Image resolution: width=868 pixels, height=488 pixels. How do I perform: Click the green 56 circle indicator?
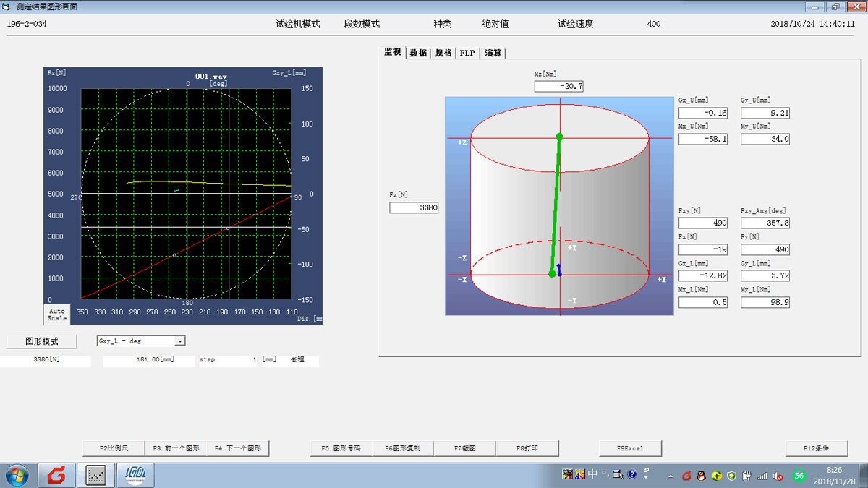pos(799,475)
